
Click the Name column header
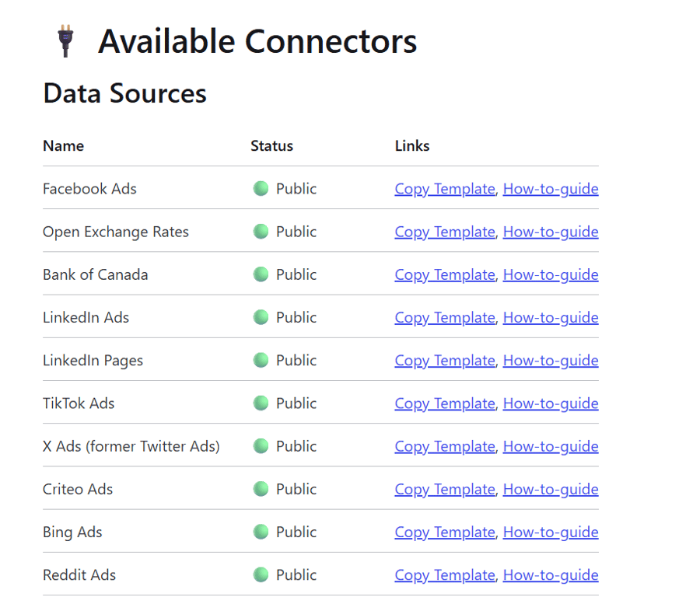(x=64, y=146)
